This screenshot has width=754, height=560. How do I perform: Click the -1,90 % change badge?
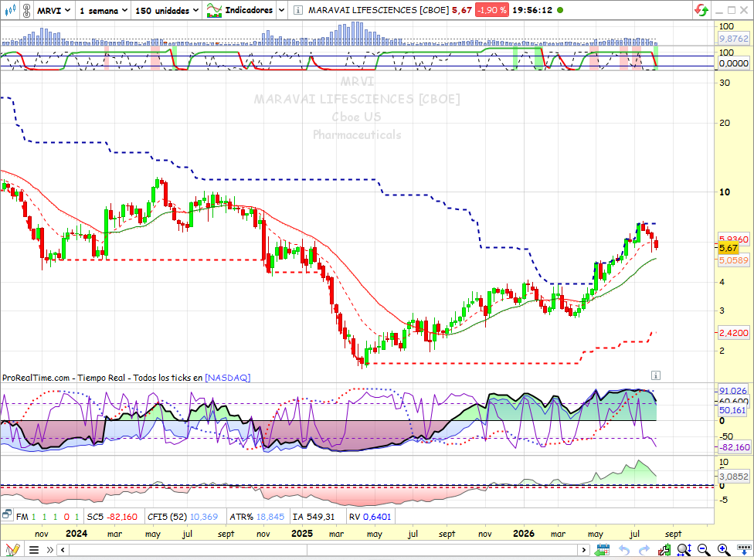491,10
